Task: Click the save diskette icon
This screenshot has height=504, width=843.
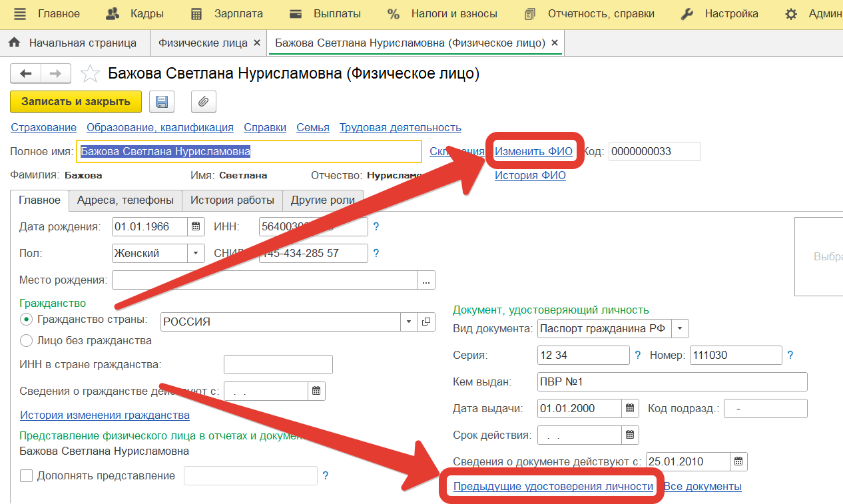Action: point(161,102)
